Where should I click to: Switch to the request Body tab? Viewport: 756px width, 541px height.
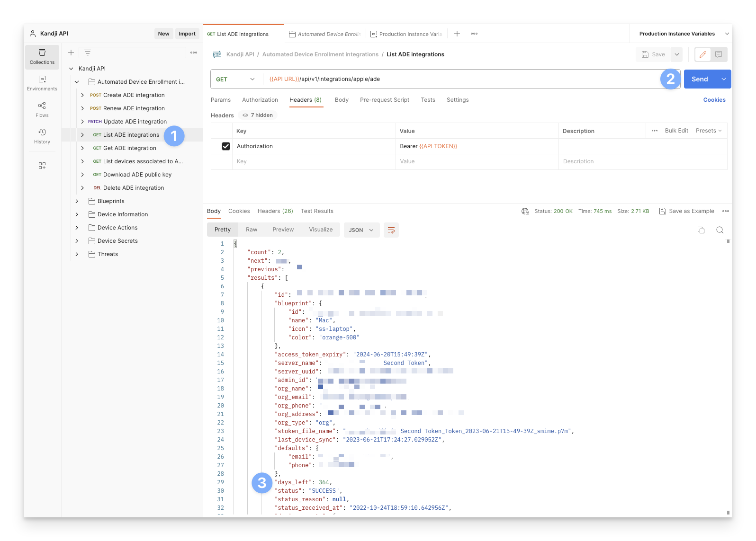[342, 100]
